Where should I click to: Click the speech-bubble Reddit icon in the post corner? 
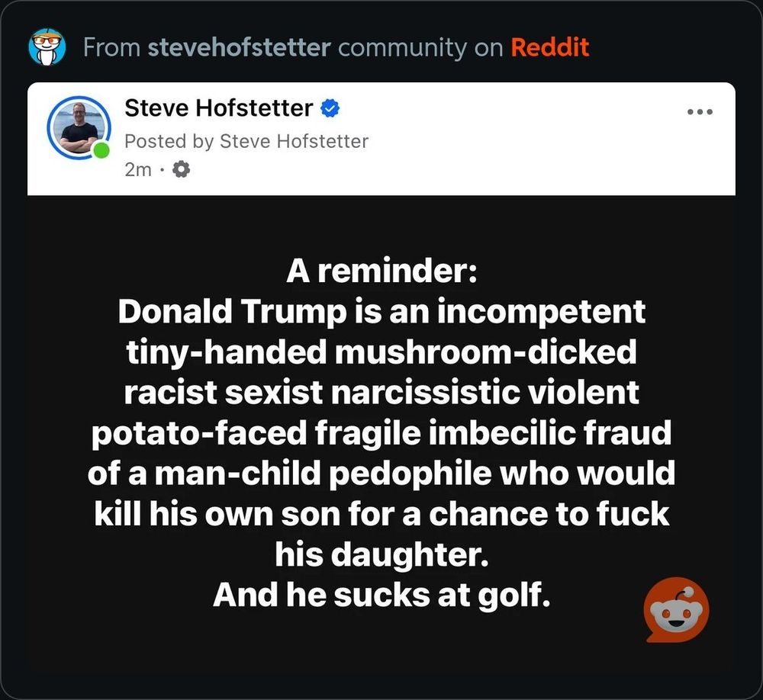tap(678, 610)
